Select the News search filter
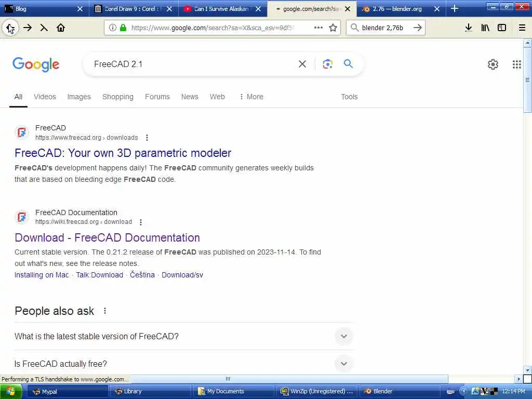Viewport: 532px width, 399px height. 190,97
